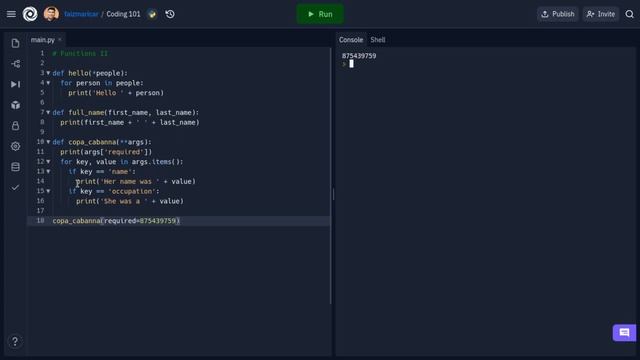
Task: Click the Python language badge icon
Action: [x=152, y=14]
